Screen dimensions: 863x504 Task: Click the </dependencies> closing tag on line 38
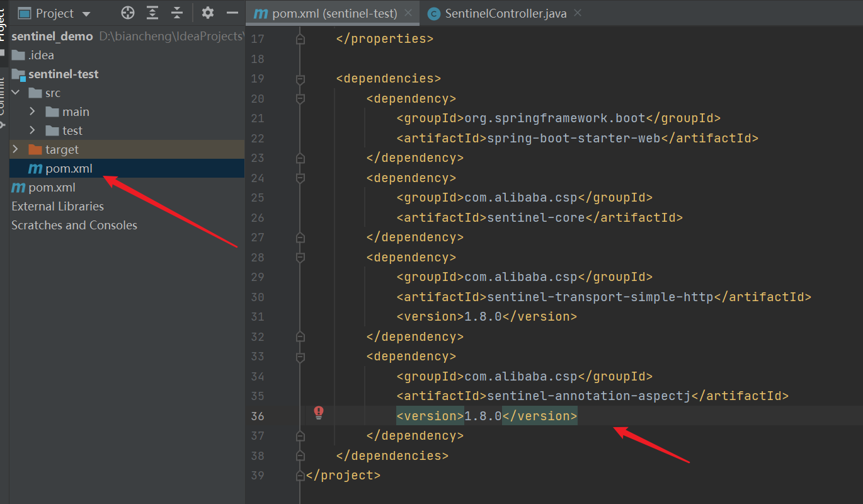click(392, 455)
